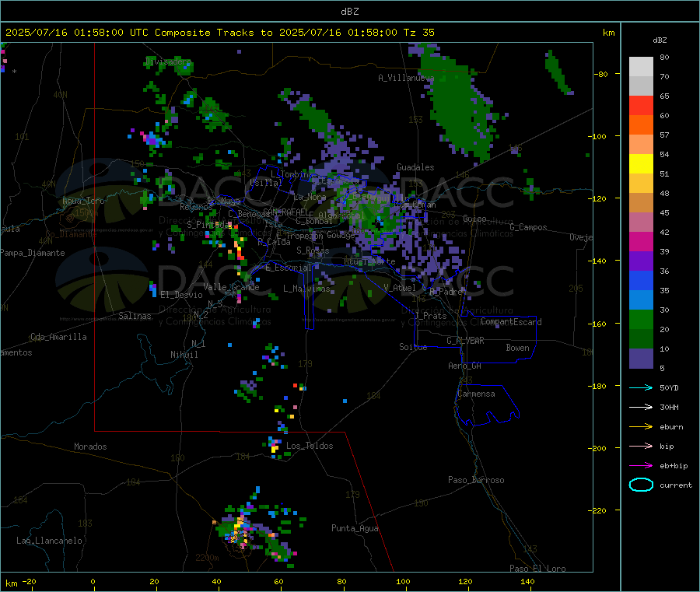Viewport: 700px width, 592px height.
Task: Select the 80 dBZ light gray swatch
Action: pyautogui.click(x=641, y=67)
